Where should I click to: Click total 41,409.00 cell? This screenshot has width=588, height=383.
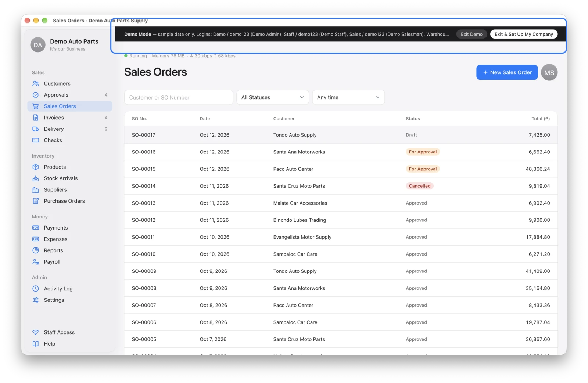pos(538,271)
